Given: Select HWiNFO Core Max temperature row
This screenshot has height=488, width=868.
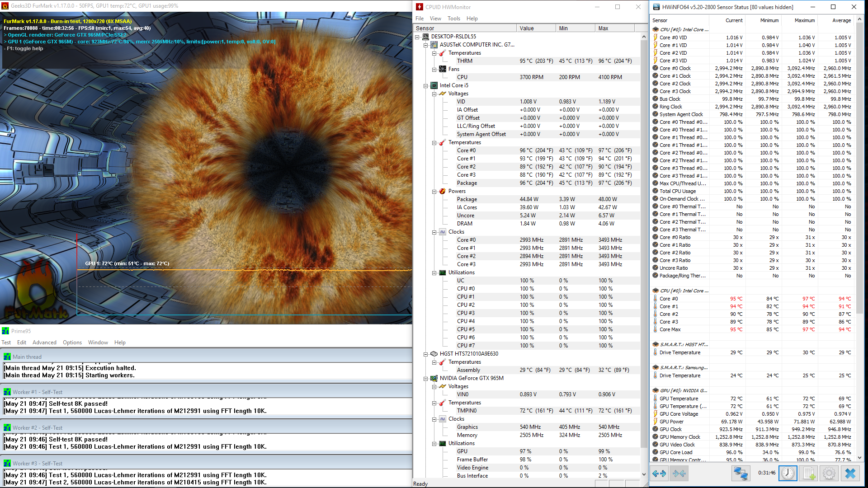Looking at the screenshot, I should (753, 329).
